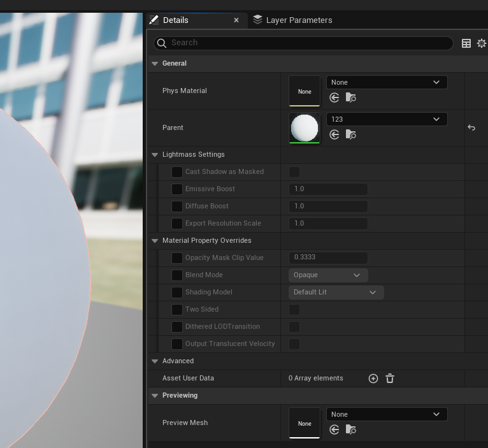Enable the Blend Mode override checkbox

tap(177, 275)
